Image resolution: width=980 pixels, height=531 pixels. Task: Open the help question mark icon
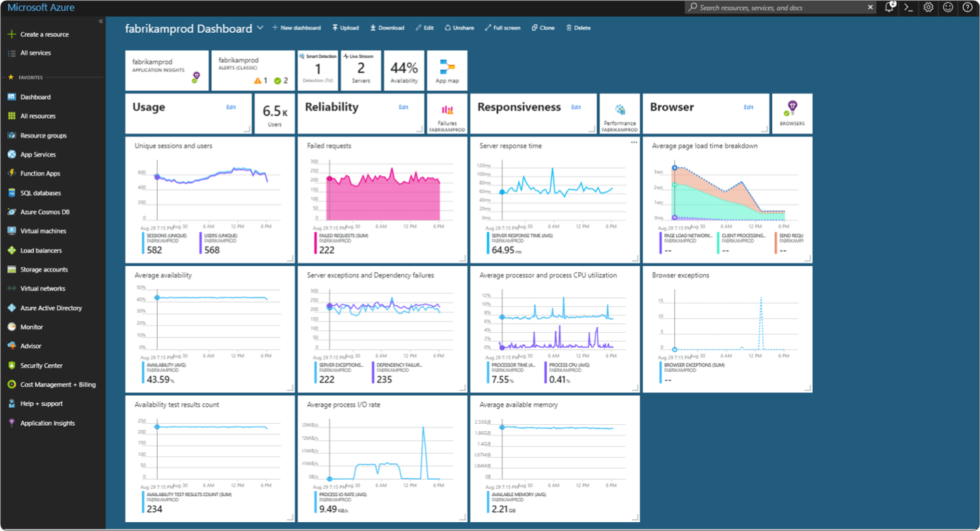coord(968,8)
